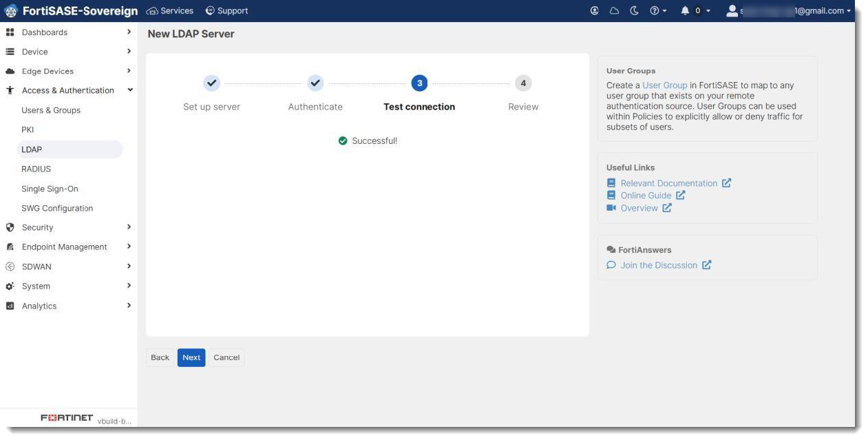Expand the SDWAN menu chevron
Screen dimensions: 868x440
pyautogui.click(x=129, y=266)
